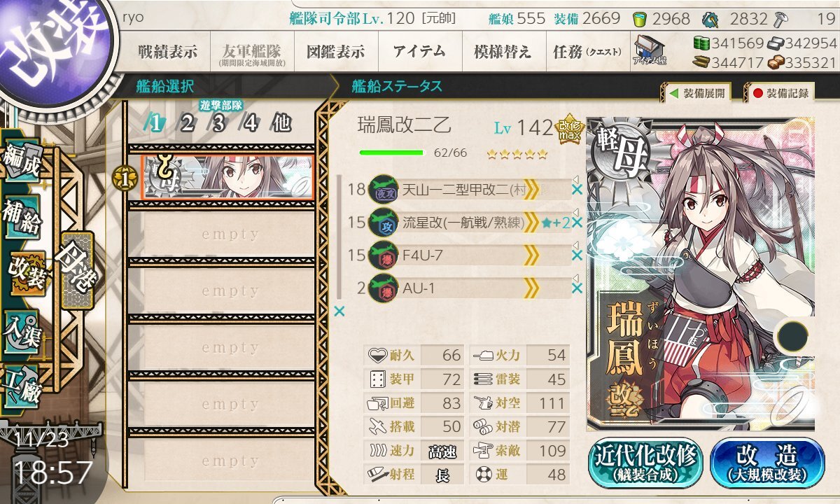Remove 流星改 equipment with its X mark
The image size is (840, 504).
click(x=577, y=223)
